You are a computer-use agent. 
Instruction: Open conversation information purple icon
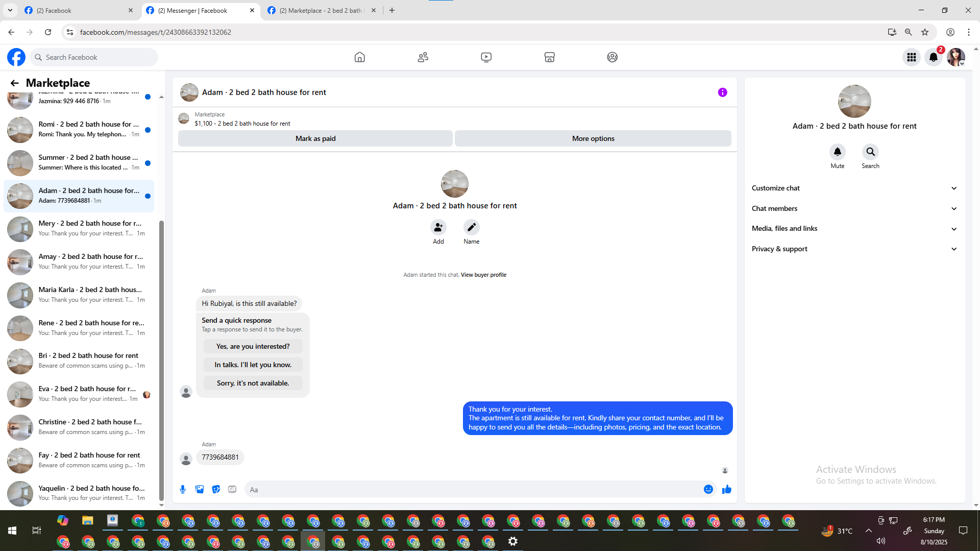(x=722, y=92)
